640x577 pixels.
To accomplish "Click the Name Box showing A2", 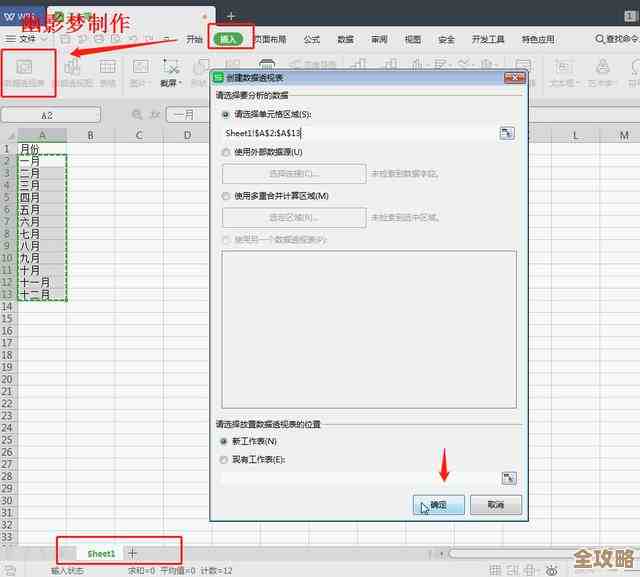I will tap(51, 115).
